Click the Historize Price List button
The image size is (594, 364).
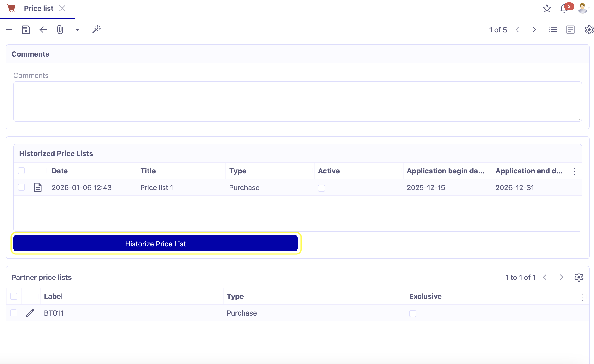click(x=155, y=244)
